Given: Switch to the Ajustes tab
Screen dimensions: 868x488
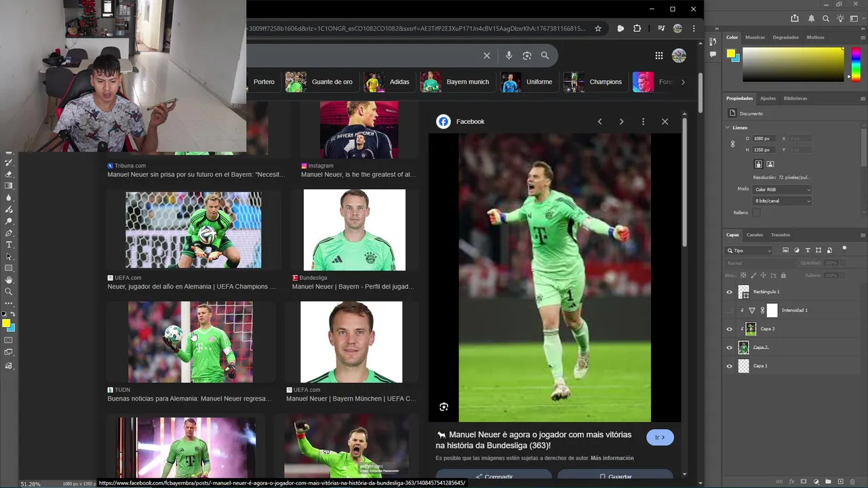Looking at the screenshot, I should pyautogui.click(x=768, y=98).
